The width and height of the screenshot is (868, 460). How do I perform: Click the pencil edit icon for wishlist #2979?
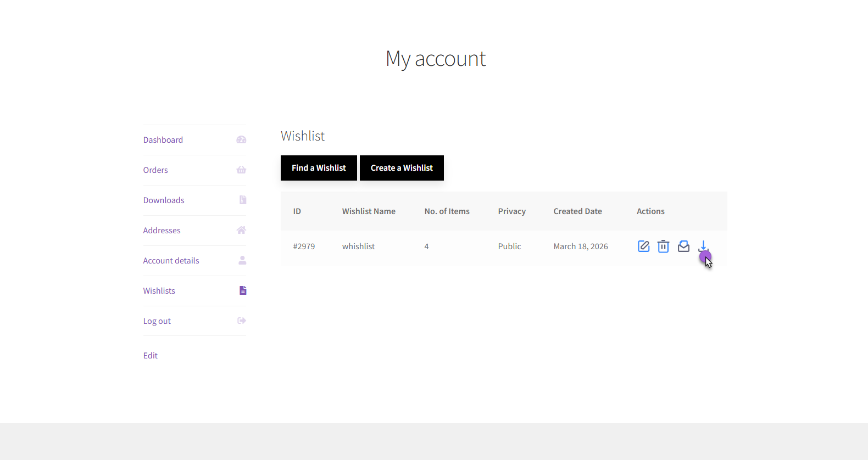pos(643,246)
